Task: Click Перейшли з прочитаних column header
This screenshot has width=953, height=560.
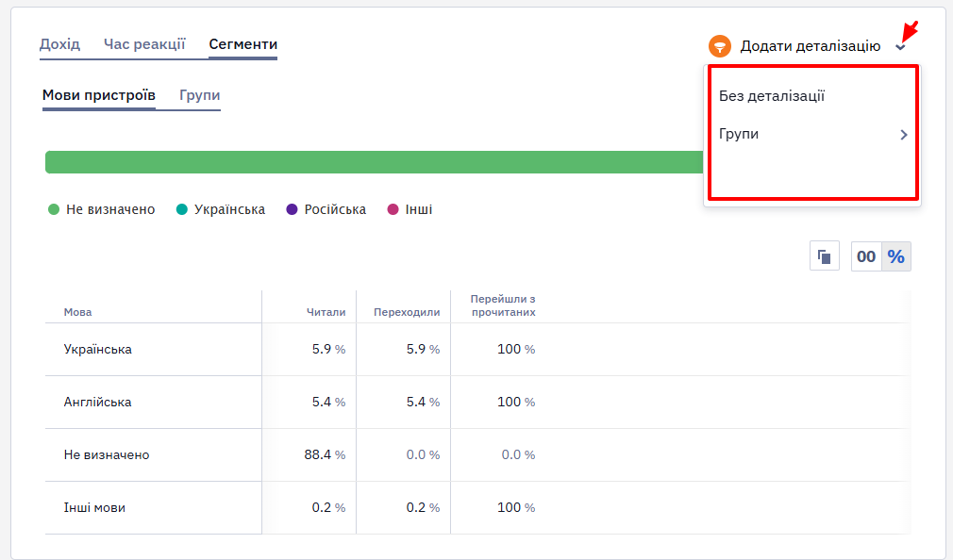Action: pos(503,305)
